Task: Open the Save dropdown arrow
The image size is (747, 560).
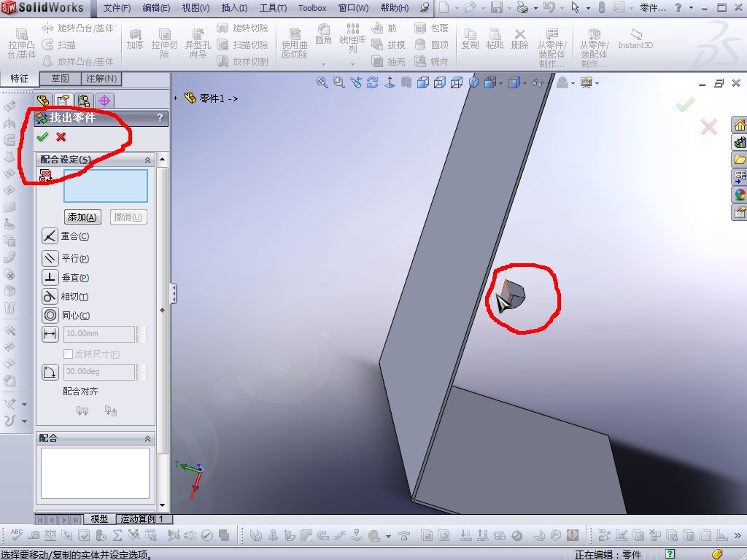Action: 509,8
